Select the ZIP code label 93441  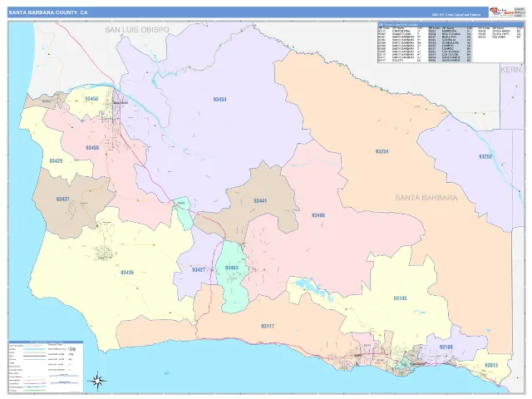pos(260,201)
